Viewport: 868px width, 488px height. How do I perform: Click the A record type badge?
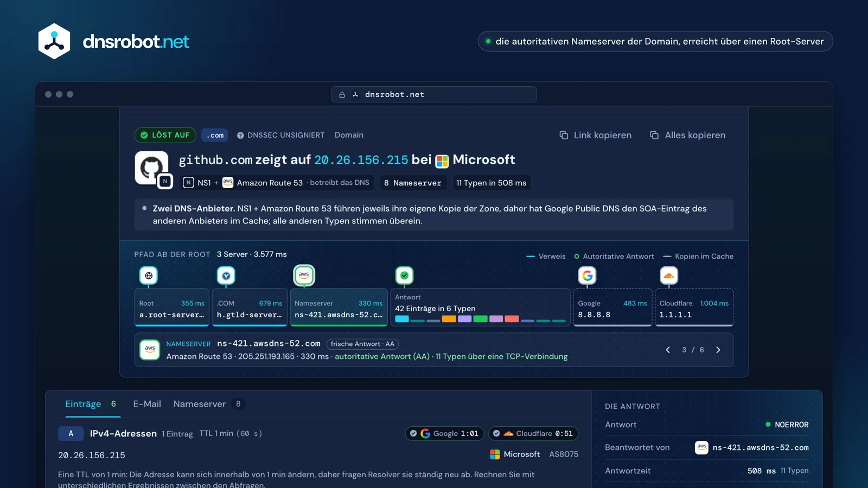point(71,433)
